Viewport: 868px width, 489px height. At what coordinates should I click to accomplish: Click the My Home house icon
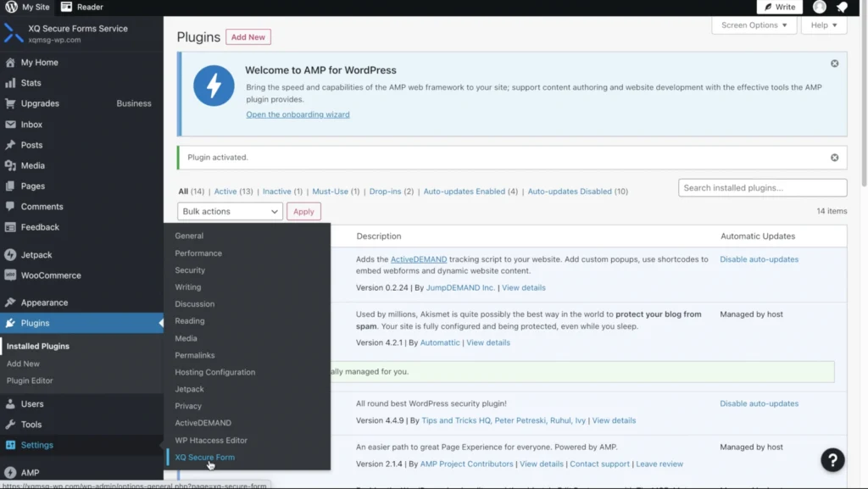(x=10, y=63)
